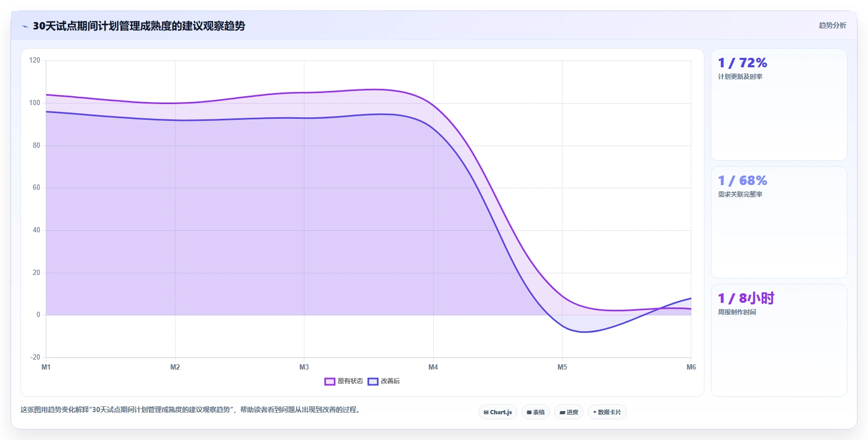This screenshot has height=440, width=868.
Task: Click the chart description text below the chart
Action: 191,410
